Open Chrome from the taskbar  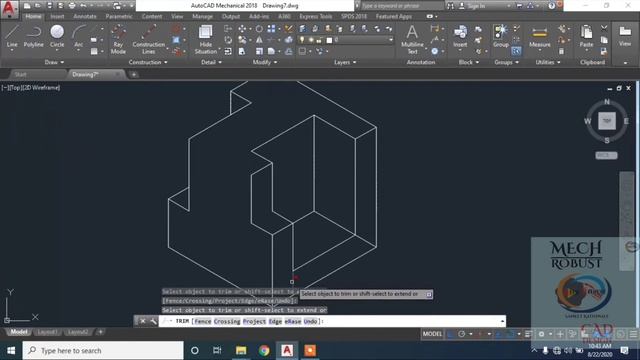click(264, 351)
